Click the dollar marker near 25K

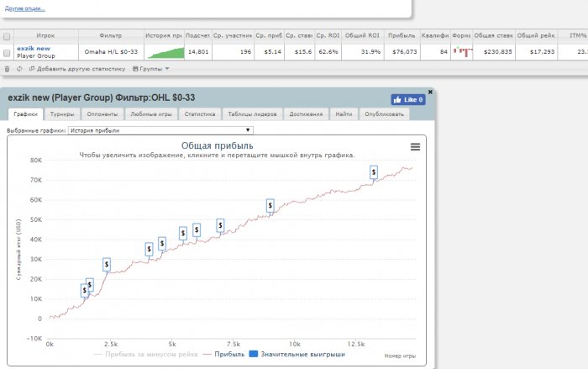[107, 265]
